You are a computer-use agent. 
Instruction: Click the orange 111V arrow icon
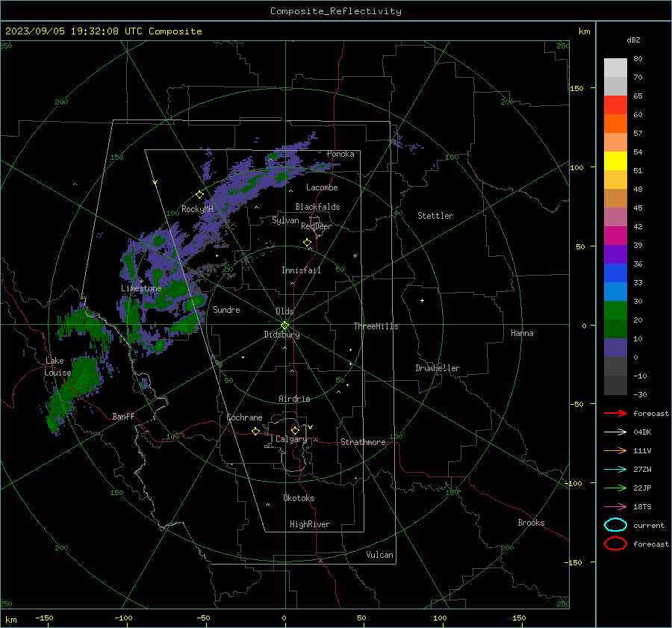(x=615, y=450)
